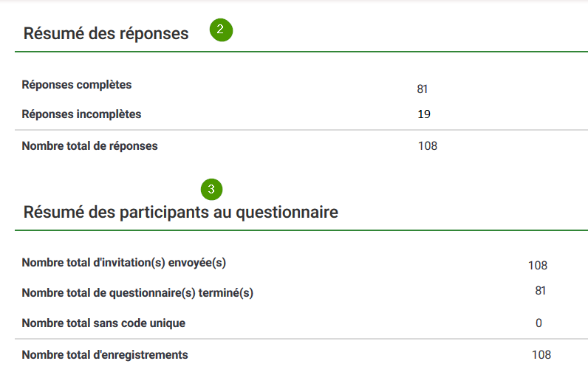
Task: Select the Résumé des participants au questionnaire heading
Action: point(181,212)
